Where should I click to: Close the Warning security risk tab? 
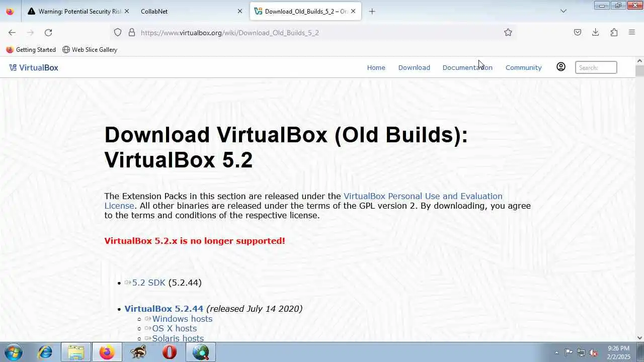[127, 11]
